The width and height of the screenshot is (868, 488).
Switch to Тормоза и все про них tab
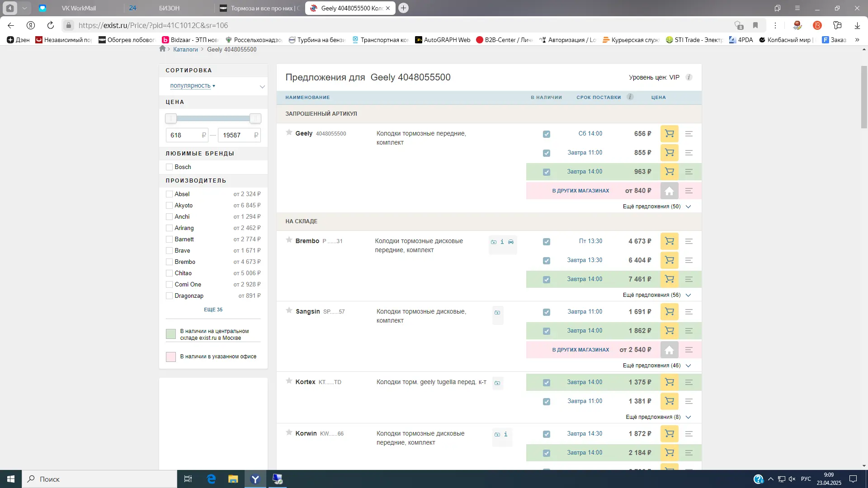tap(260, 8)
